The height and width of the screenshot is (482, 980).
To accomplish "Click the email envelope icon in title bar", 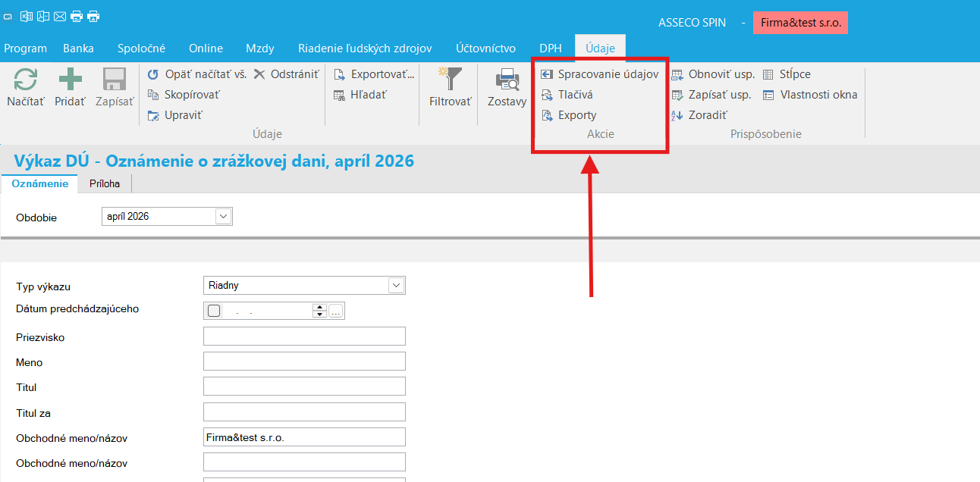I will pos(60,16).
